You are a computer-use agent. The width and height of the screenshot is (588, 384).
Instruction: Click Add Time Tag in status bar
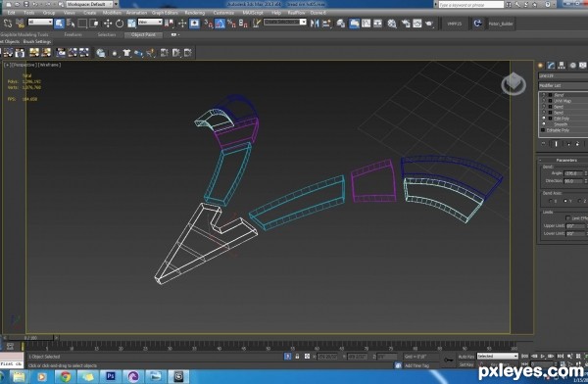pos(416,365)
